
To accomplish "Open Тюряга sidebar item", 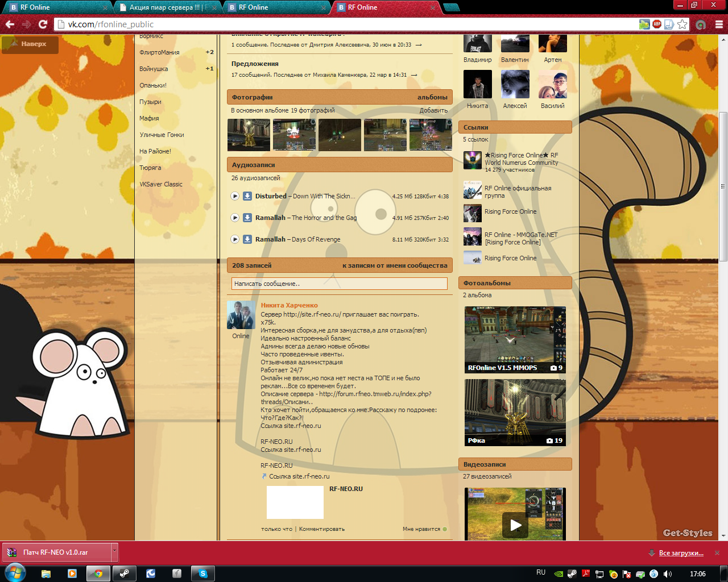I will click(150, 168).
